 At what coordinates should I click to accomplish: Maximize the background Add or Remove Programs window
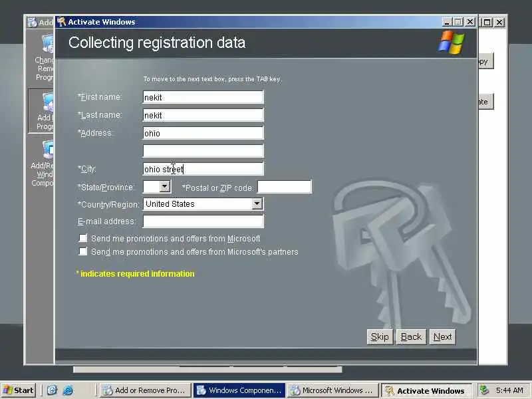point(487,23)
